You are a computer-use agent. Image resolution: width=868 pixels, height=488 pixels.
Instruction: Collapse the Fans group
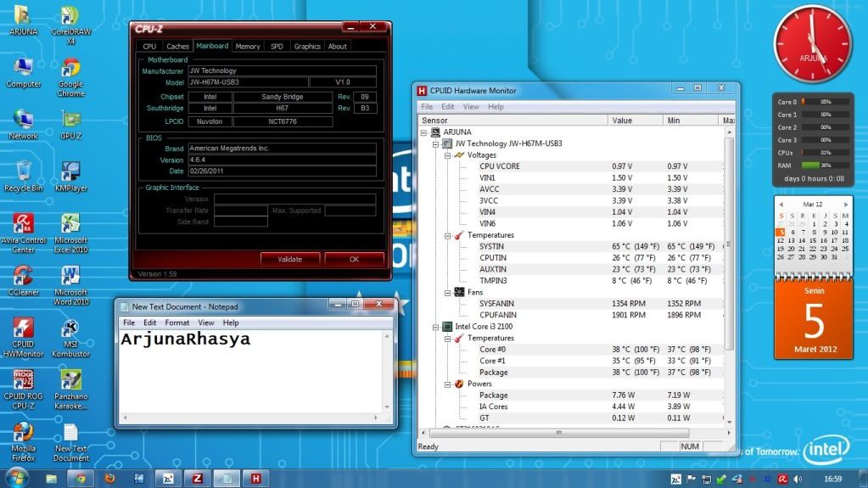(447, 293)
